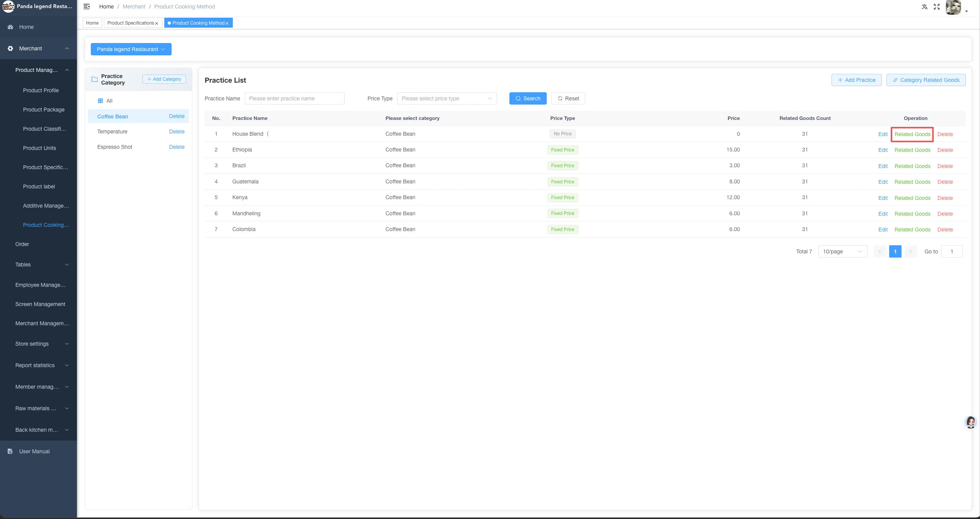The height and width of the screenshot is (519, 980).
Task: Select Temperature practice category
Action: click(112, 131)
